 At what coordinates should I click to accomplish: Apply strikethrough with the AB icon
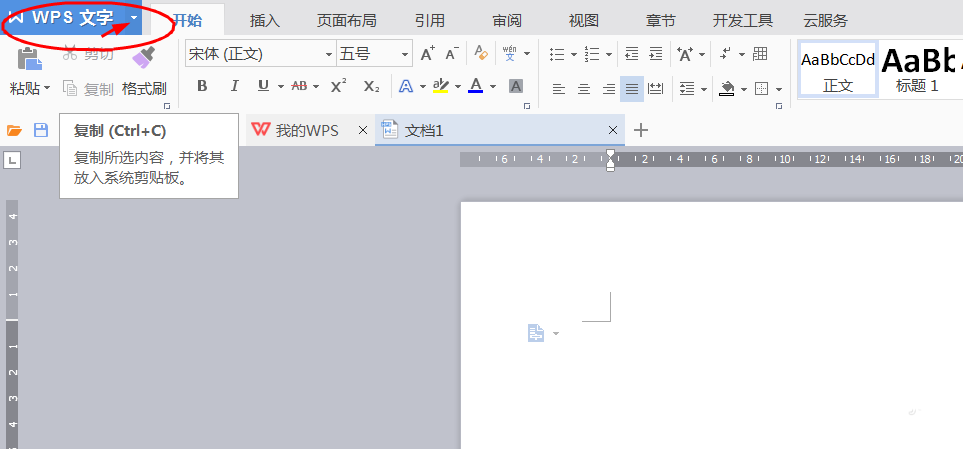click(299, 86)
